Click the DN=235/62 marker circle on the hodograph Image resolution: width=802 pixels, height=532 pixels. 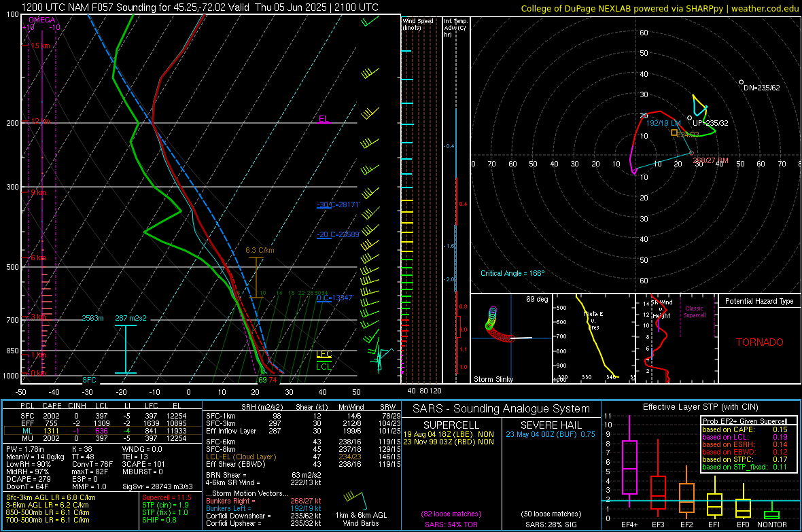pyautogui.click(x=741, y=82)
